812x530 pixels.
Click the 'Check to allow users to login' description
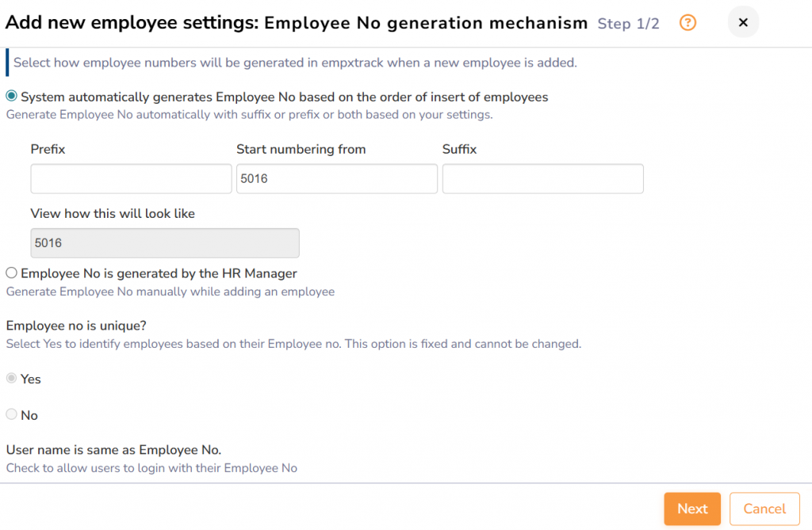pyautogui.click(x=151, y=468)
